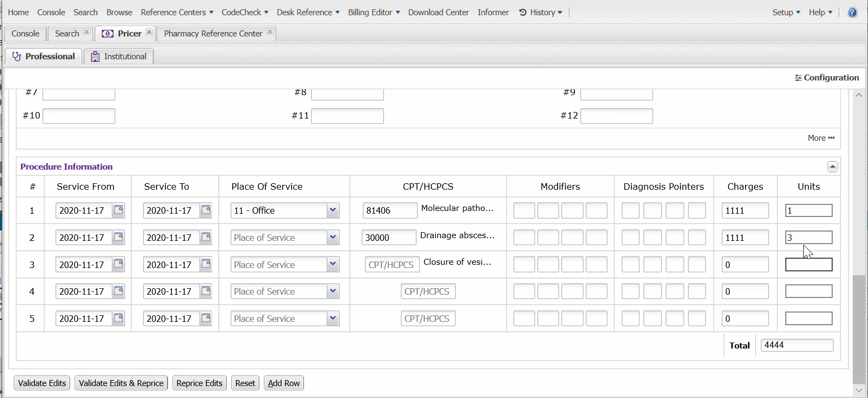Image resolution: width=868 pixels, height=398 pixels.
Task: Click the Reset button
Action: [x=245, y=383]
